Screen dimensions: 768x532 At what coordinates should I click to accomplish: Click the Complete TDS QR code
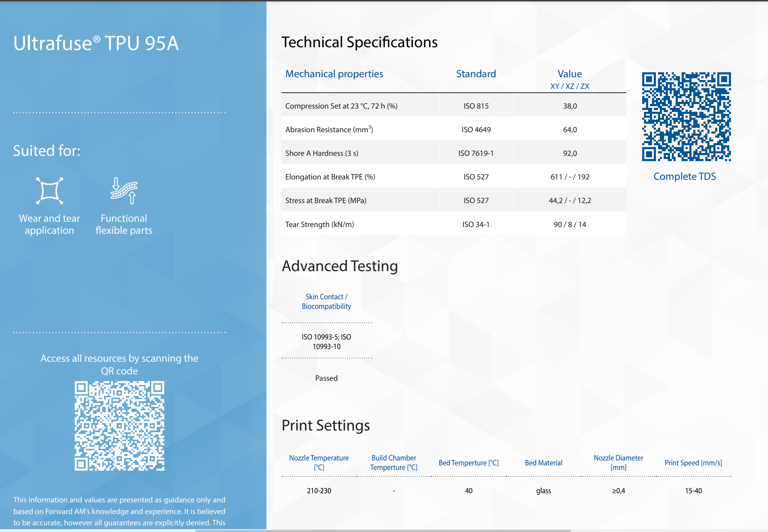(686, 117)
